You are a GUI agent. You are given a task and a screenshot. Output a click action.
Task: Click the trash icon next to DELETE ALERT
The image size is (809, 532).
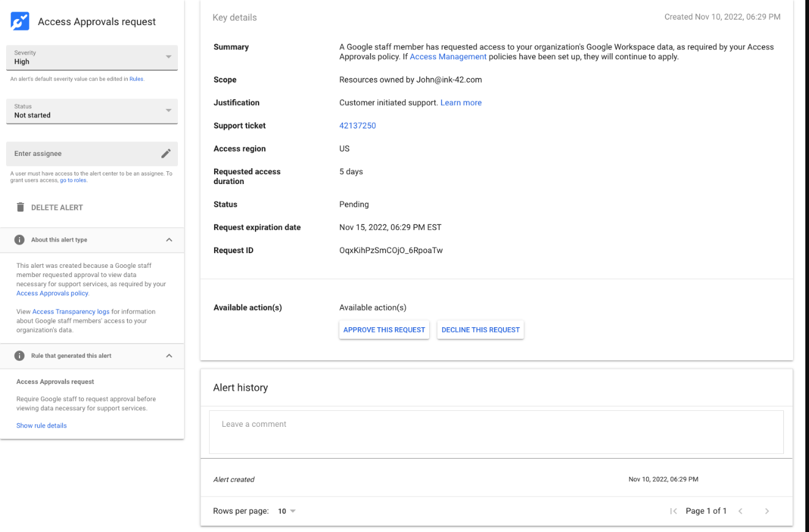(21, 207)
